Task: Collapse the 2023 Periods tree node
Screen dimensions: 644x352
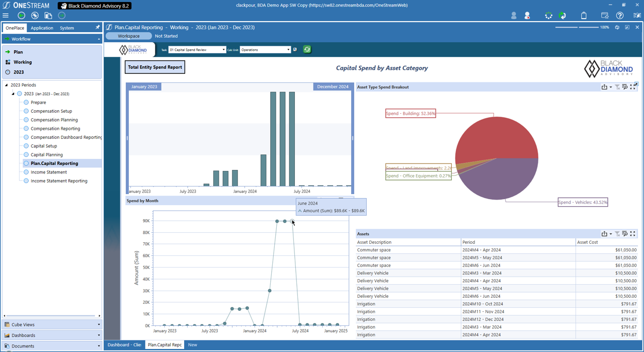Action: pyautogui.click(x=7, y=85)
